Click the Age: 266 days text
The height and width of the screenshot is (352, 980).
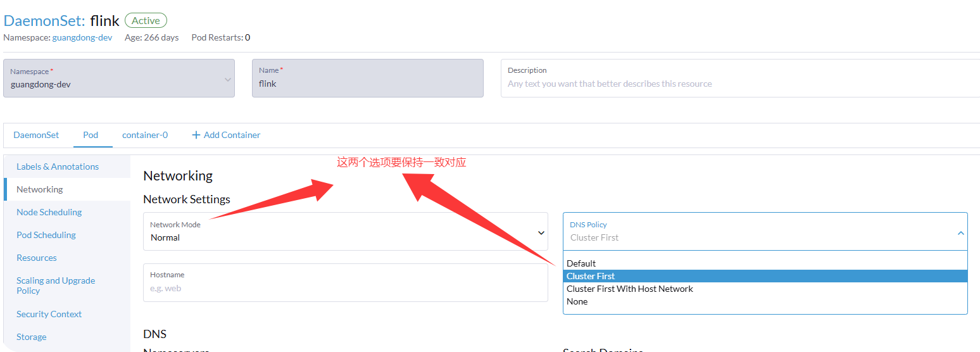click(152, 37)
